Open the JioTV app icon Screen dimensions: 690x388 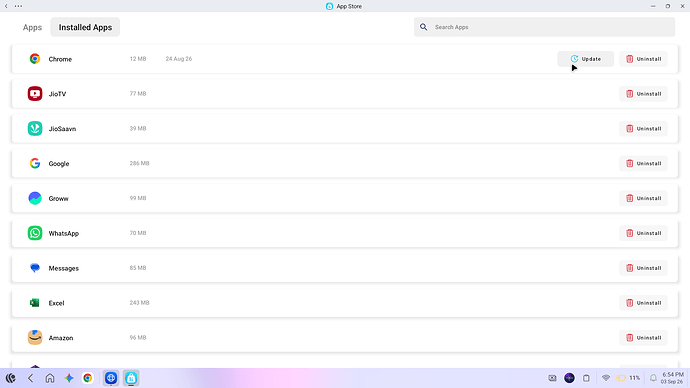pyautogui.click(x=35, y=93)
